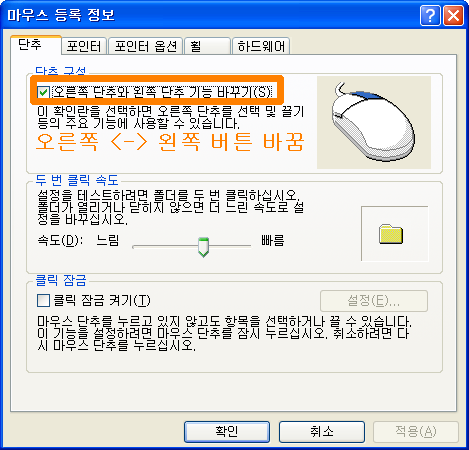Open click lock 설정(E)... button

tap(374, 301)
